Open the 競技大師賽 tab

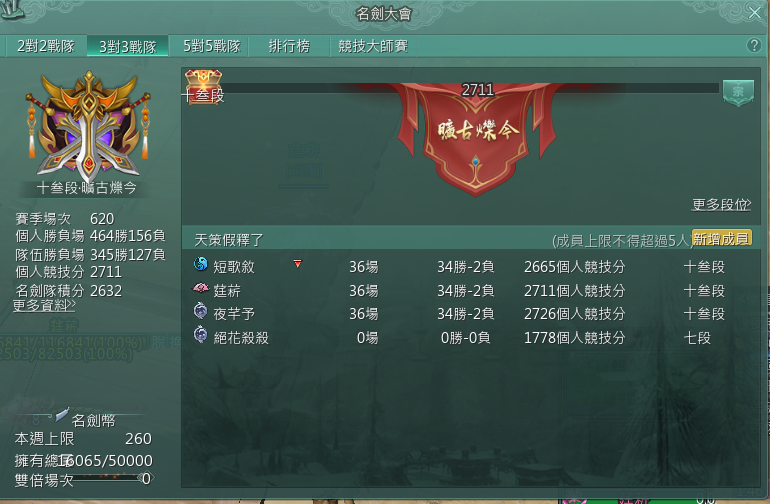[373, 46]
